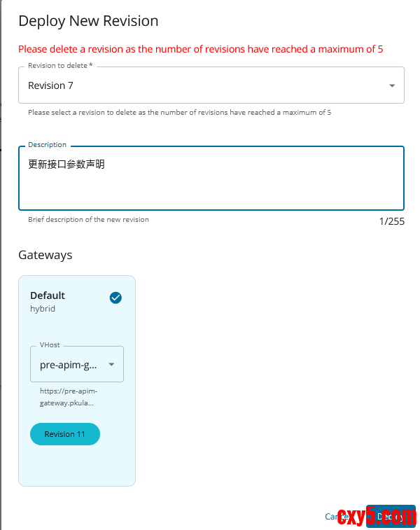Click the Revision to delete label
Image resolution: width=420 pixels, height=530 pixels.
[60, 66]
